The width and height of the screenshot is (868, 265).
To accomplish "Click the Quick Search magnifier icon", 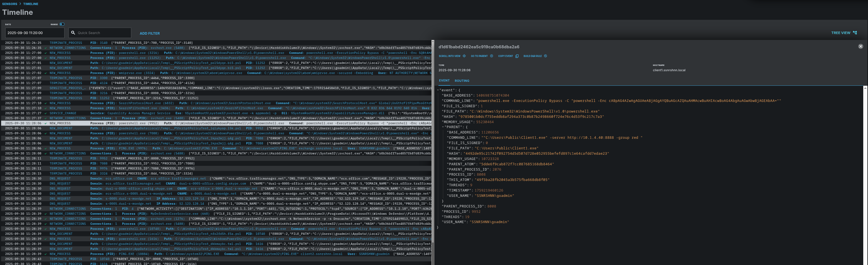I will [x=73, y=33].
